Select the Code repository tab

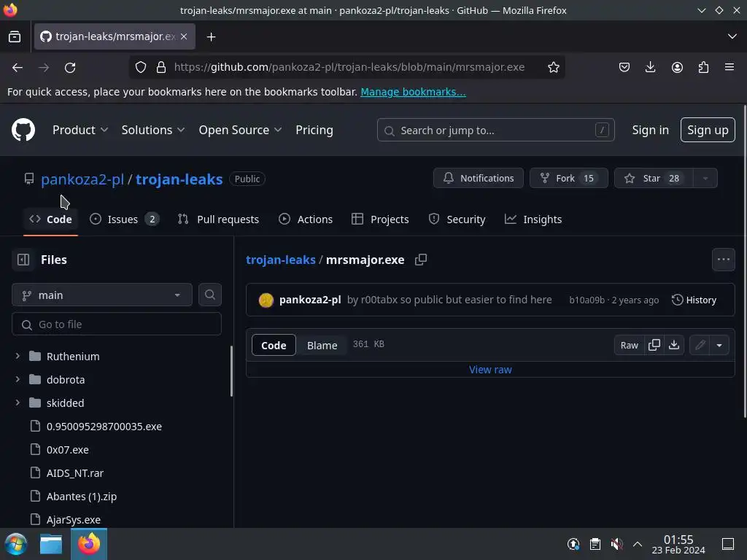click(x=50, y=219)
